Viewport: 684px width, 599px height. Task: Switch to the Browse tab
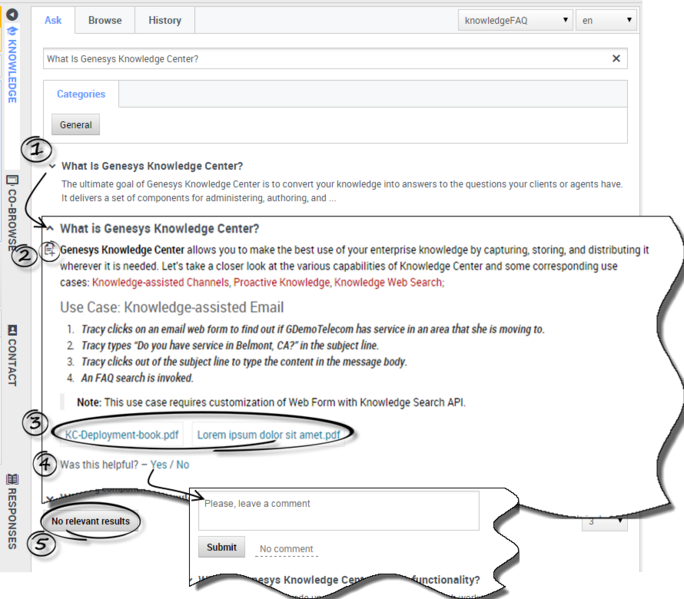(x=105, y=20)
